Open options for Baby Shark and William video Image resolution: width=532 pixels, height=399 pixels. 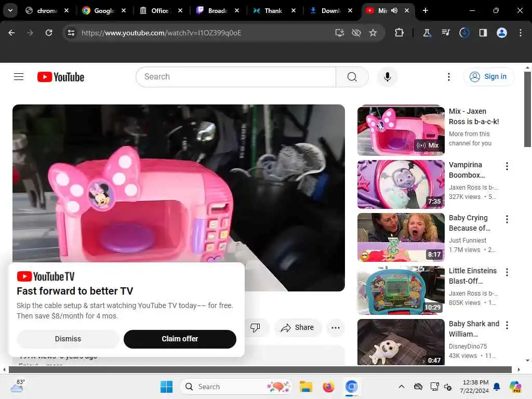507,325
